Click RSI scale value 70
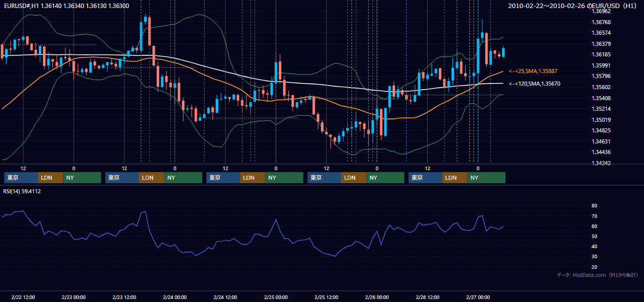This screenshot has height=302, width=644. (x=594, y=216)
